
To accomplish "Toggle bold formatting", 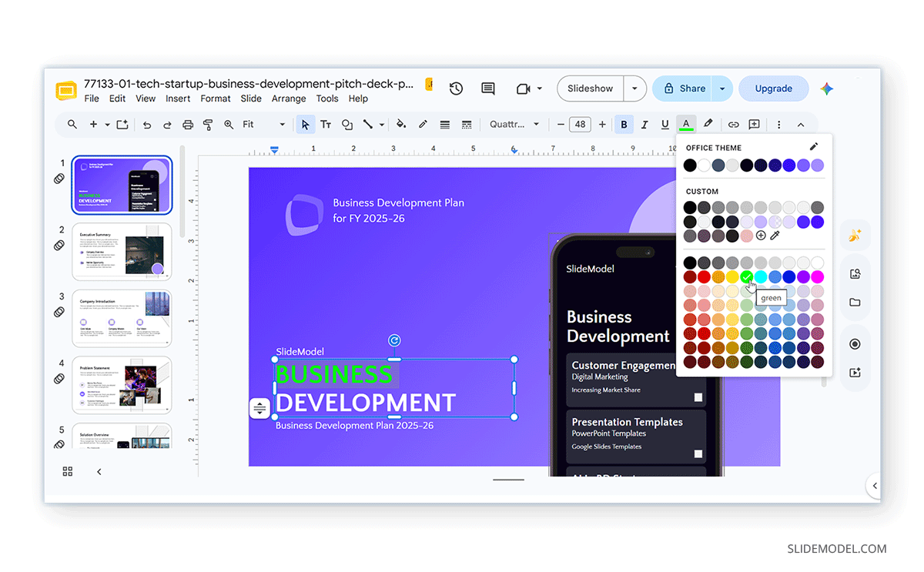I will coord(624,124).
